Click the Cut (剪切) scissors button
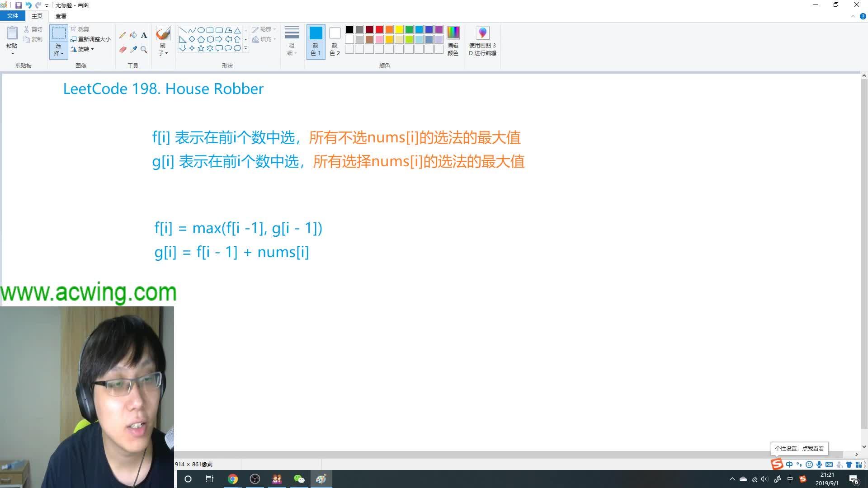Screen dimensions: 868x488 pyautogui.click(x=33, y=29)
